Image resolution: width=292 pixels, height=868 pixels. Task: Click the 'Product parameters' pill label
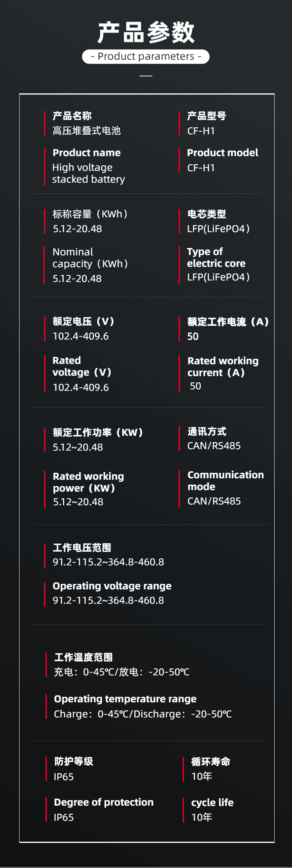point(146,56)
